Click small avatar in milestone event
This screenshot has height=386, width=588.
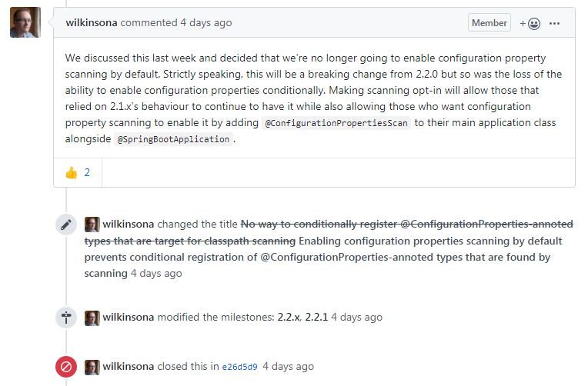coord(92,317)
